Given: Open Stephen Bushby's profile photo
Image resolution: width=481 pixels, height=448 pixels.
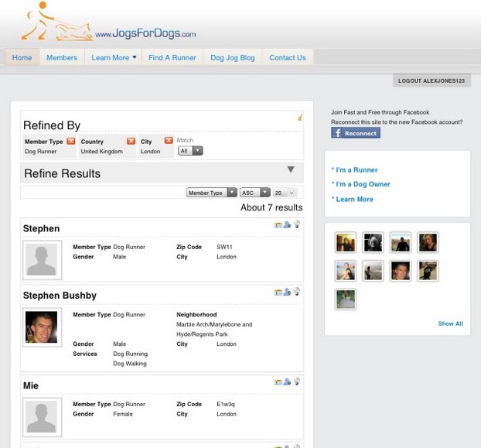Looking at the screenshot, I should pos(42,327).
